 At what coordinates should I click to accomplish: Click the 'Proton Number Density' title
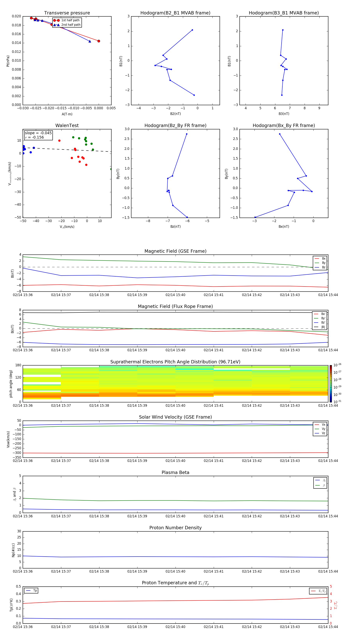pos(175,528)
